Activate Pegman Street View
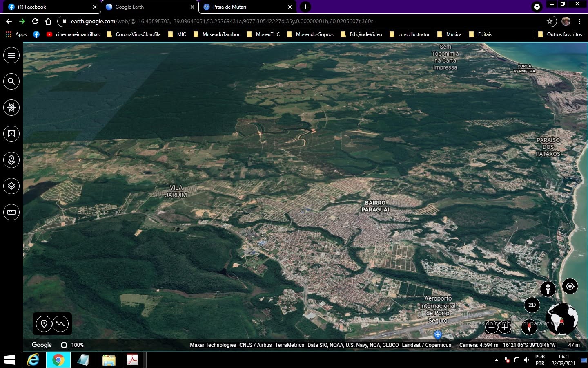 [548, 289]
